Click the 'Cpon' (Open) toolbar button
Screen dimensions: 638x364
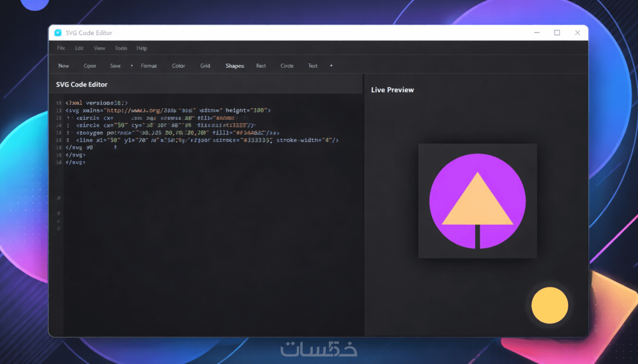coord(90,66)
